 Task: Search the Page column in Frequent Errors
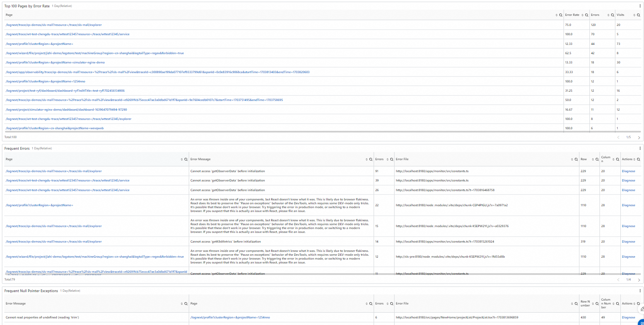pyautogui.click(x=186, y=159)
